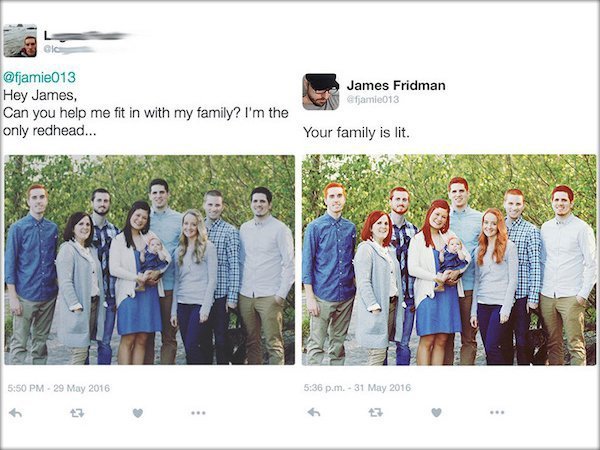Open James Fridman's profile avatar

click(321, 92)
